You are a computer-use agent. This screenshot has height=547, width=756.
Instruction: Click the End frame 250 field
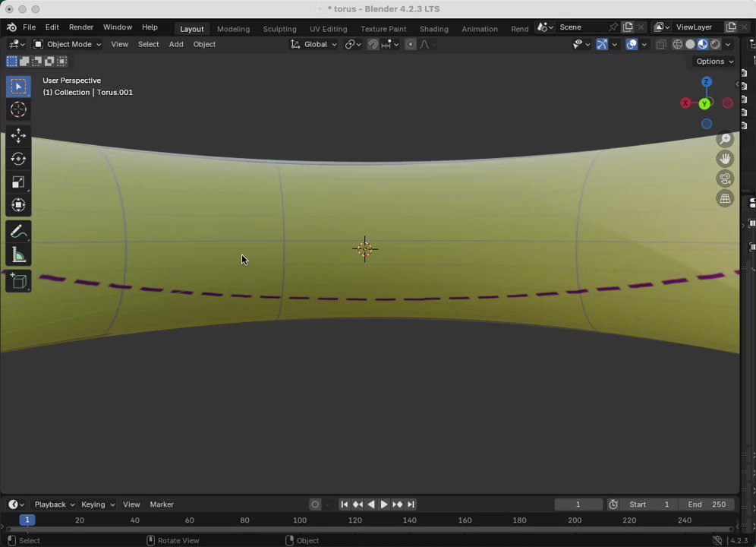[707, 504]
